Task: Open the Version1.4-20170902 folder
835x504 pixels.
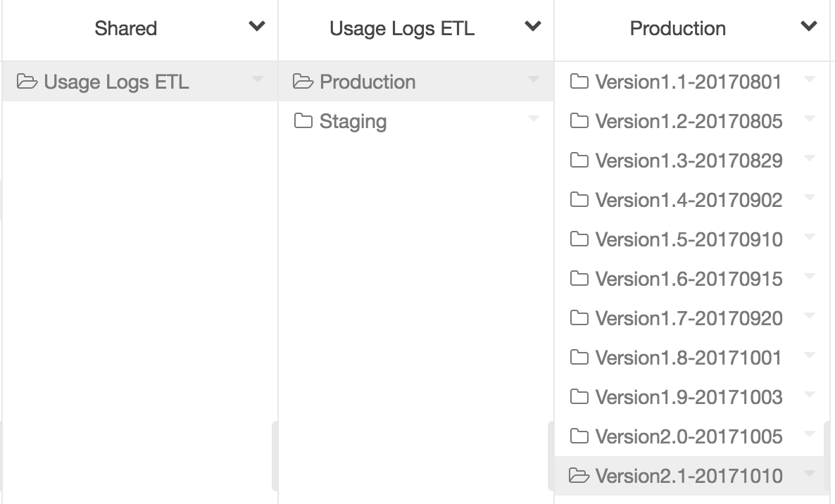Action: tap(689, 200)
